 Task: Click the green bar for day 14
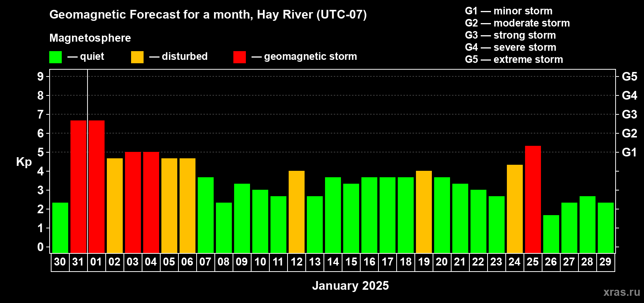[333, 215]
